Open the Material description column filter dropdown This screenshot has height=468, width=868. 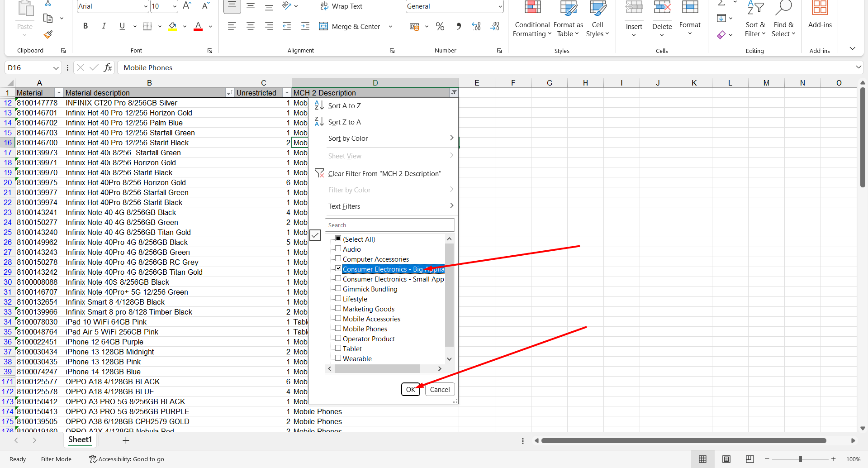tap(229, 93)
